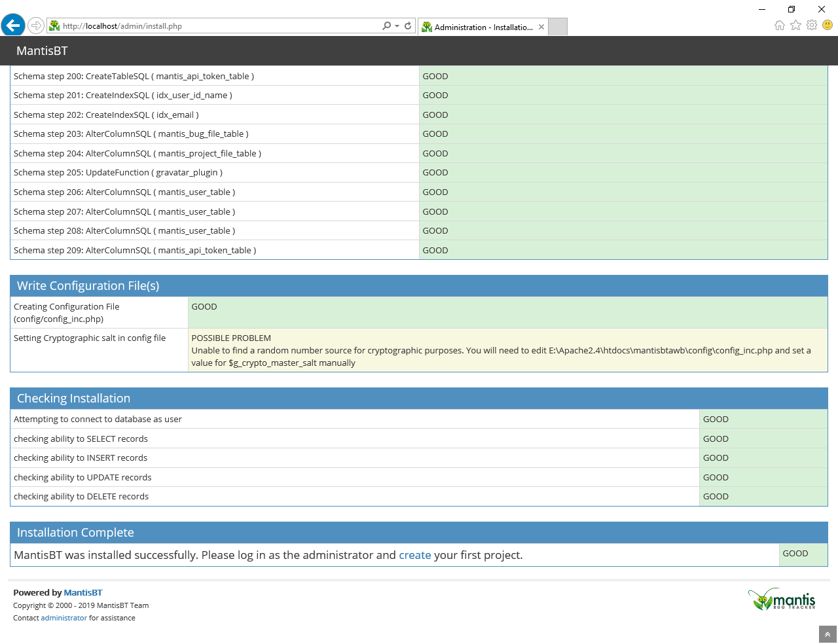
Task: Switch to the Administration - Installation tab
Action: [x=483, y=27]
